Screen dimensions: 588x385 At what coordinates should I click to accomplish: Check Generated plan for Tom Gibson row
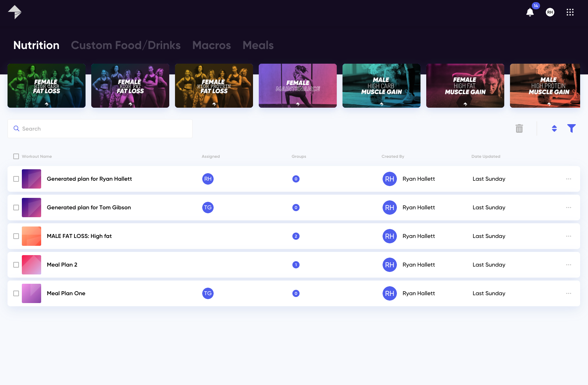pos(16,208)
